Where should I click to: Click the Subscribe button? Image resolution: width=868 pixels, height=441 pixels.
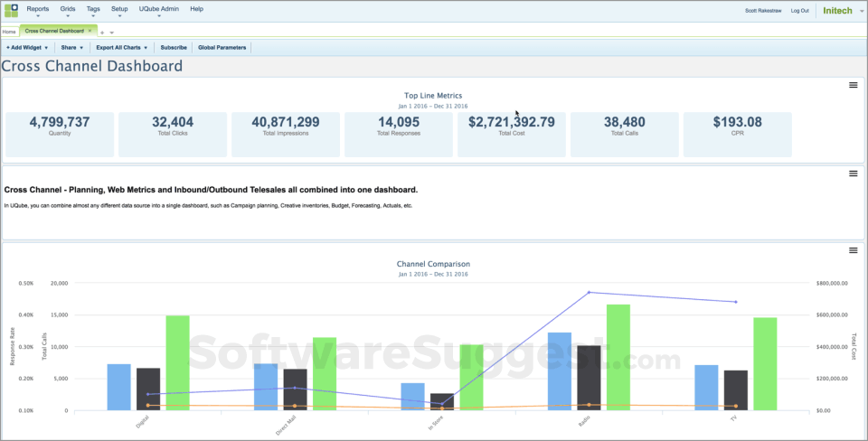pyautogui.click(x=174, y=47)
